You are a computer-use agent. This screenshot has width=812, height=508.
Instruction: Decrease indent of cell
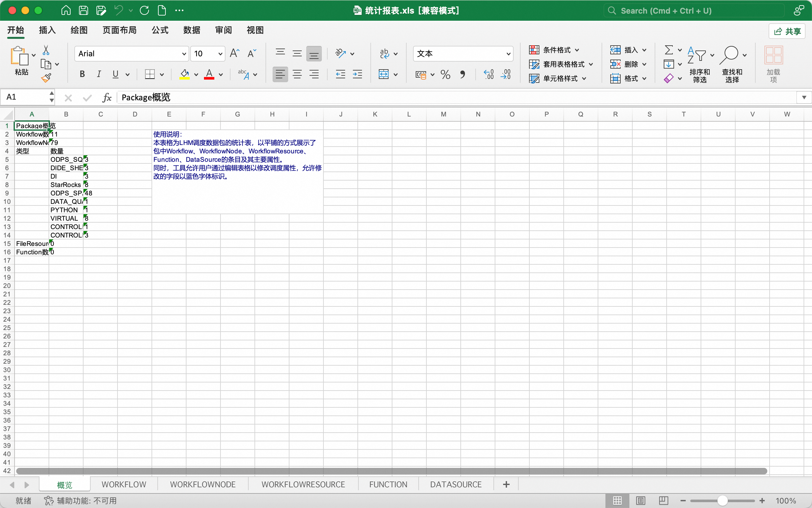(341, 74)
